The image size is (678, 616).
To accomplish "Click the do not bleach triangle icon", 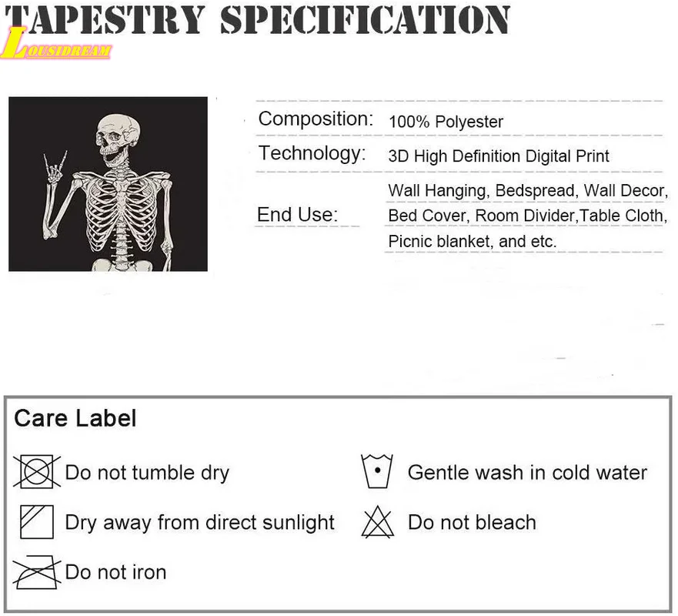I will click(377, 522).
